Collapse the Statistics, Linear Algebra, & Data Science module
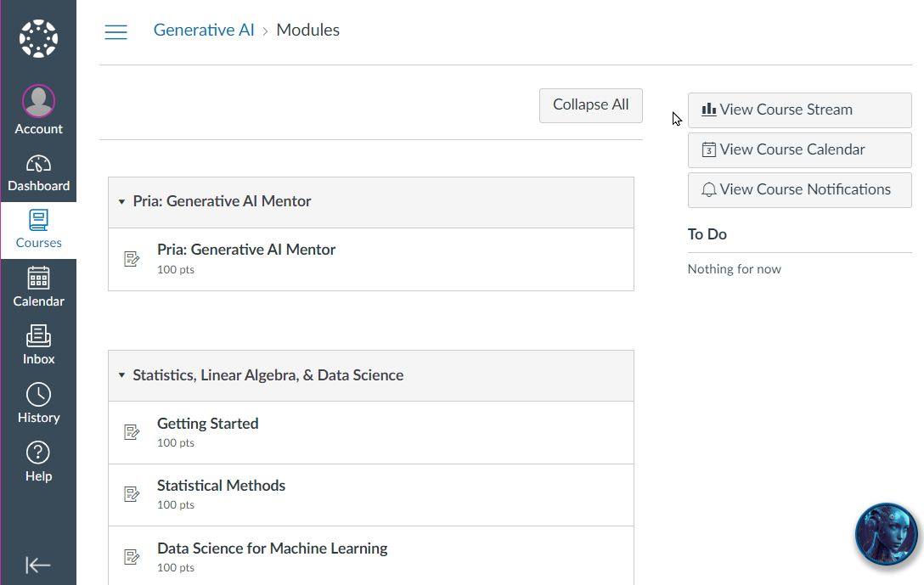Screen dimensions: 924x585 [x=122, y=375]
